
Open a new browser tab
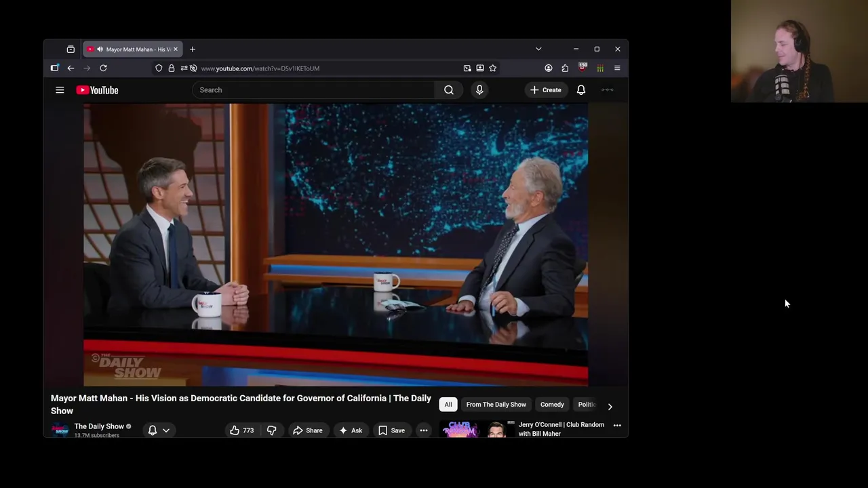(193, 49)
